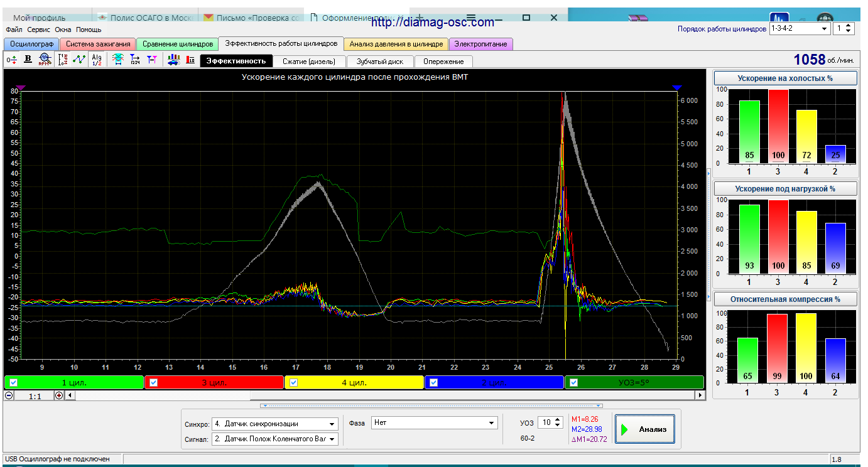Click the 1234 cylinder order icon

pyautogui.click(x=134, y=60)
